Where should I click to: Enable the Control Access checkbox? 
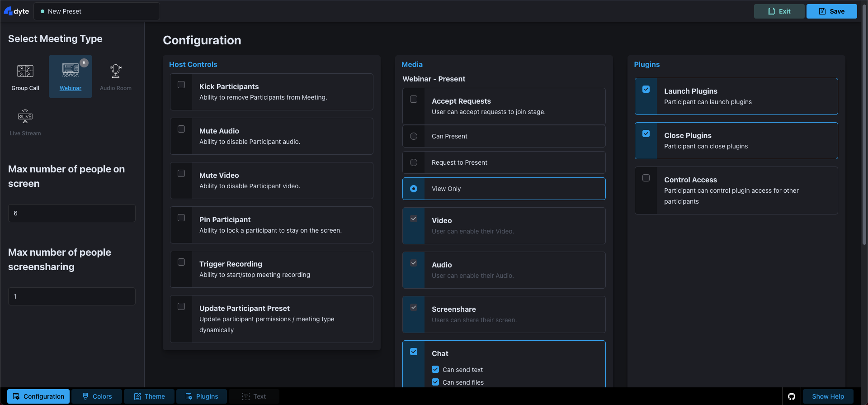(x=646, y=178)
